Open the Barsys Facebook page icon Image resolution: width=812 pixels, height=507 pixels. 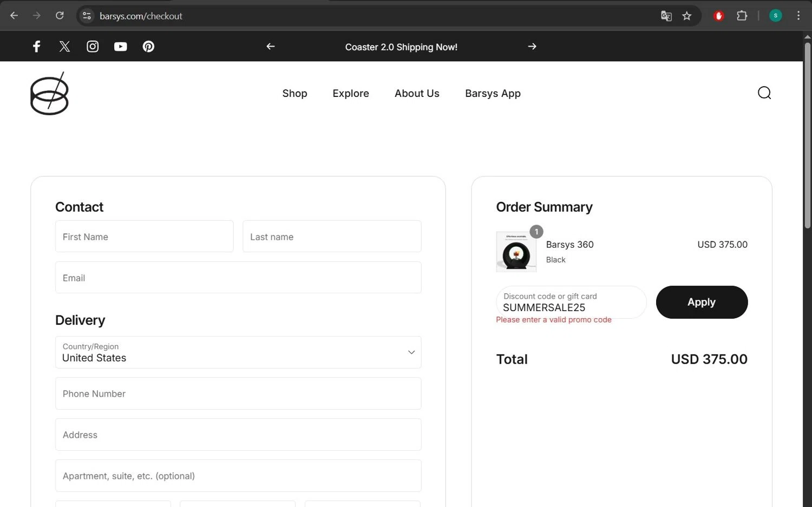(x=36, y=47)
